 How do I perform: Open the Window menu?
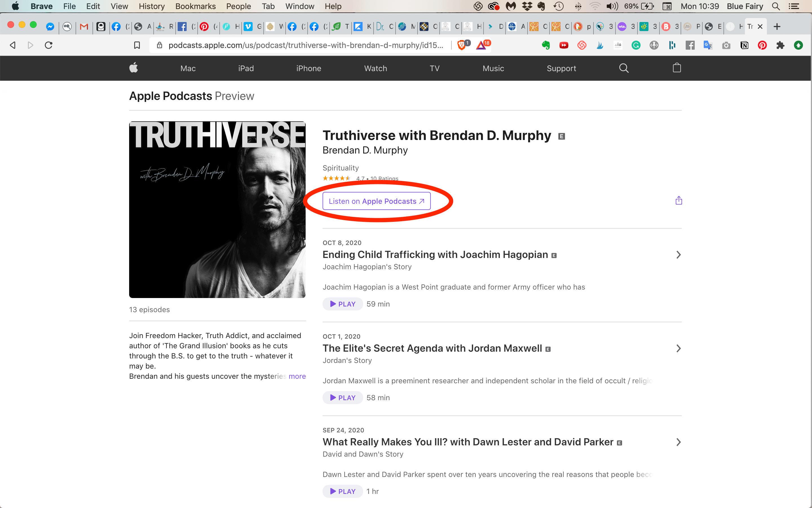coord(300,6)
